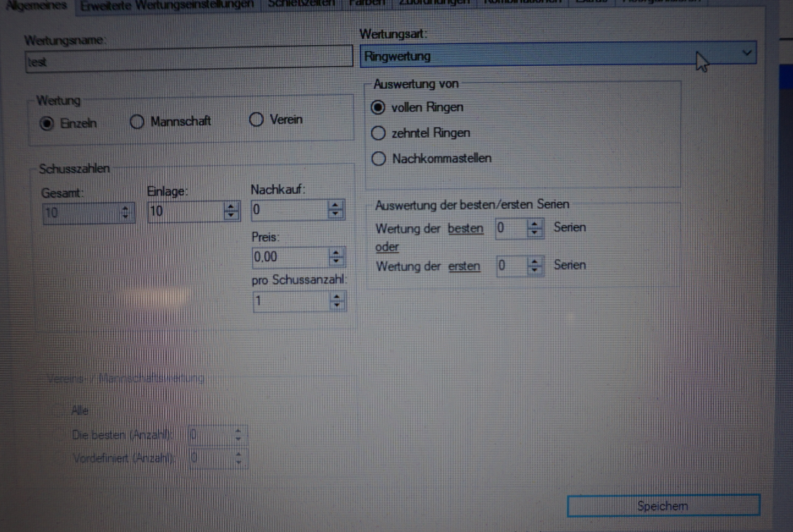Increase the Preis value with up arrow

tap(336, 254)
